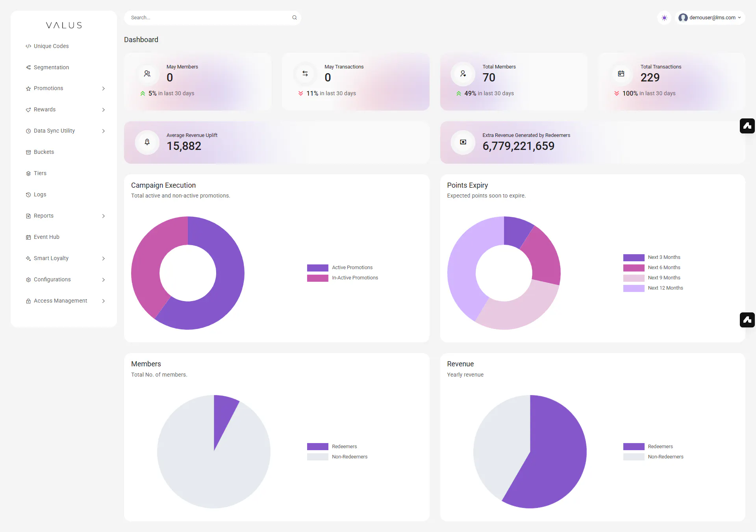The width and height of the screenshot is (756, 532).
Task: Click the Rewards icon in sidebar
Action: (x=28, y=110)
